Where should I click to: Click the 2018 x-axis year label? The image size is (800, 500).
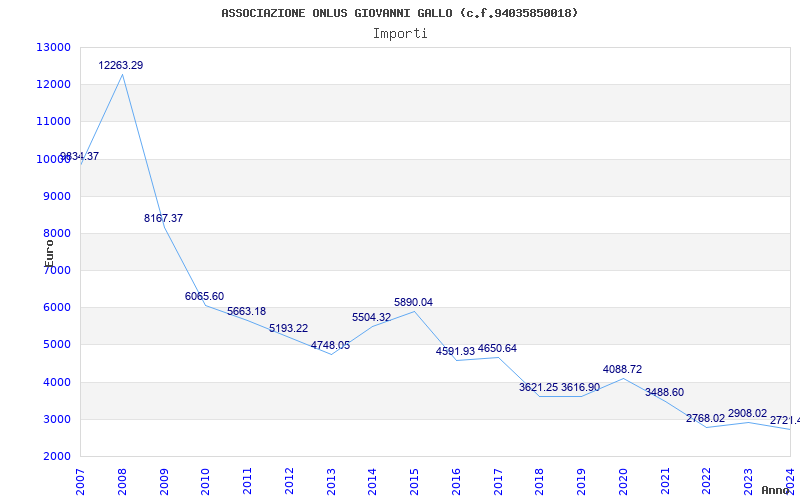click(540, 481)
